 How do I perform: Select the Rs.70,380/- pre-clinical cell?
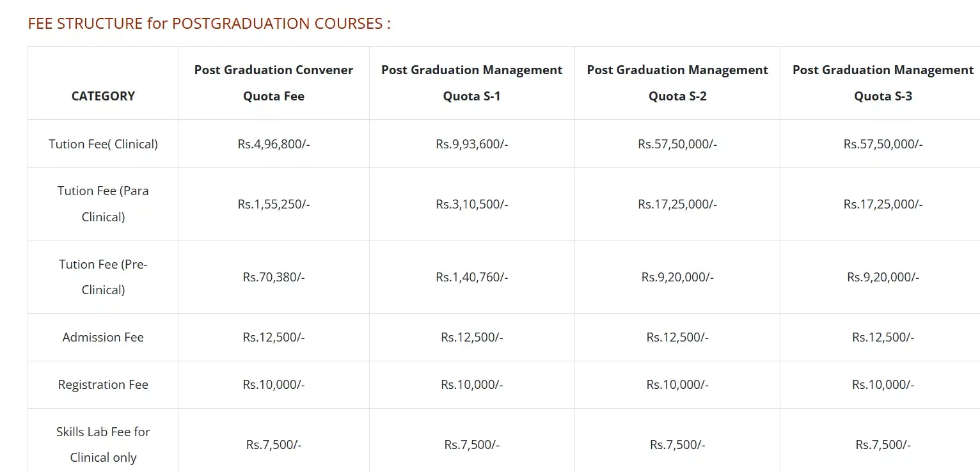click(274, 277)
